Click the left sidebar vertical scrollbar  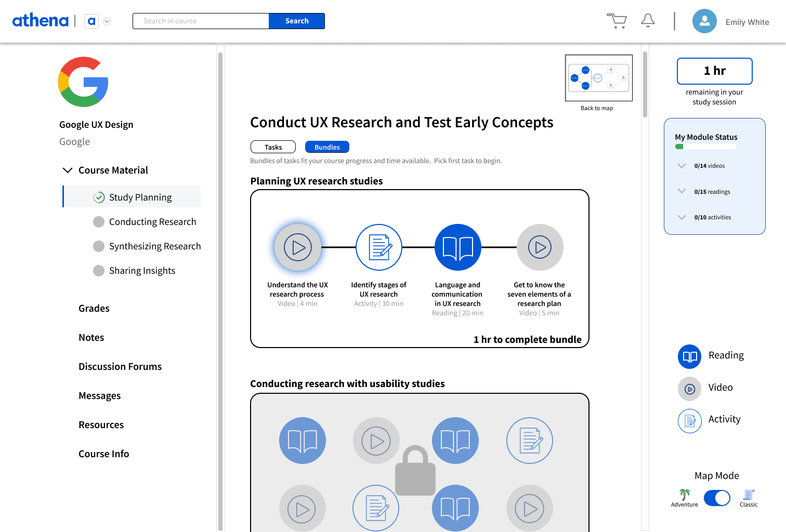(x=220, y=291)
